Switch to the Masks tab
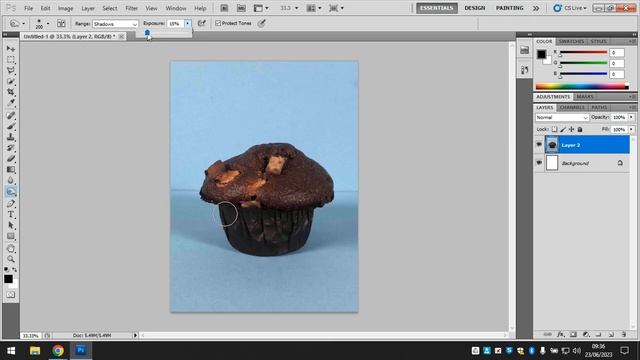 coord(585,97)
